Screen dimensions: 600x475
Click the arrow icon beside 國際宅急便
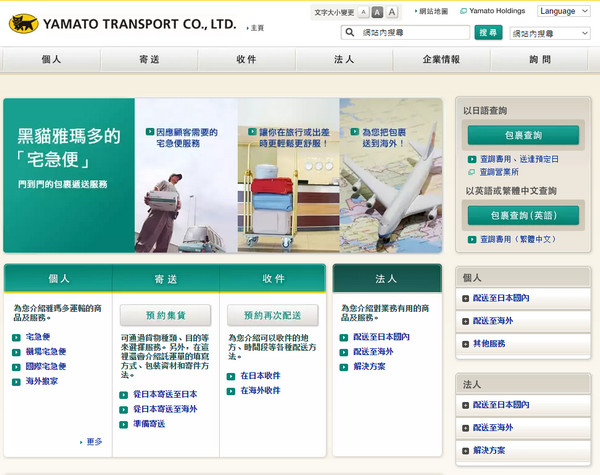[x=16, y=367]
